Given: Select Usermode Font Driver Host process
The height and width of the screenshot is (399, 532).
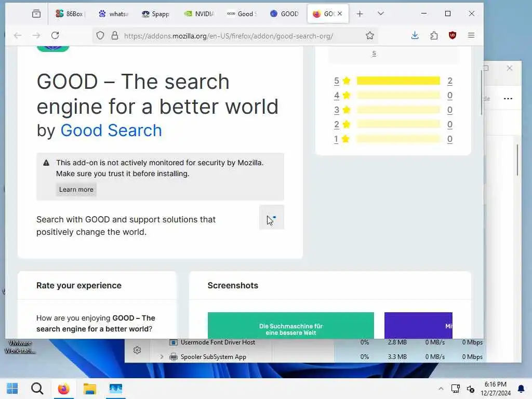Looking at the screenshot, I should coord(218,342).
